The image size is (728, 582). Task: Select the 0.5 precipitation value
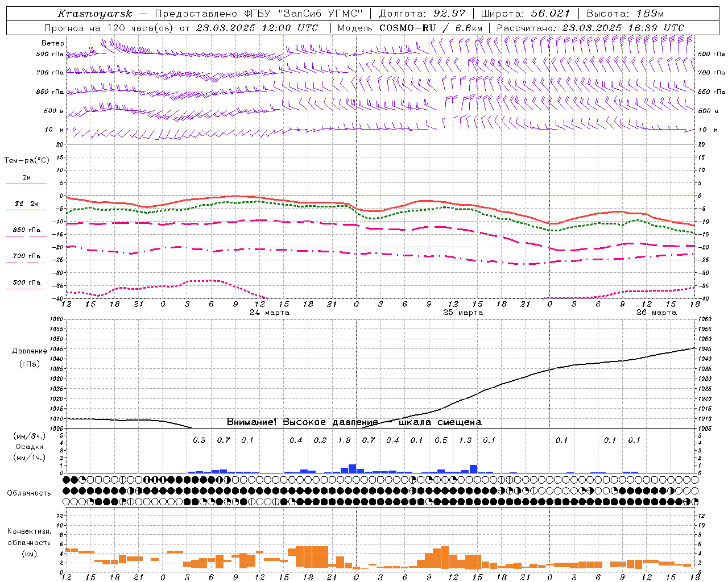coord(441,440)
